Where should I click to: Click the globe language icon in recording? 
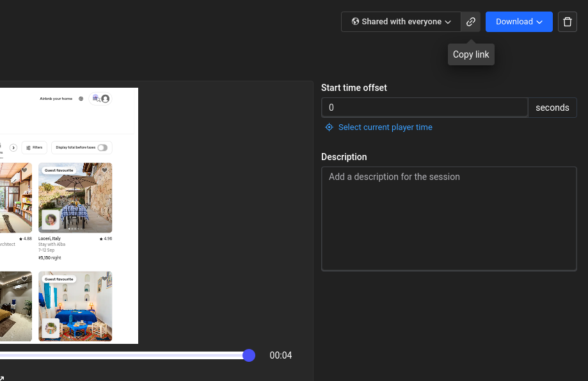(x=81, y=99)
